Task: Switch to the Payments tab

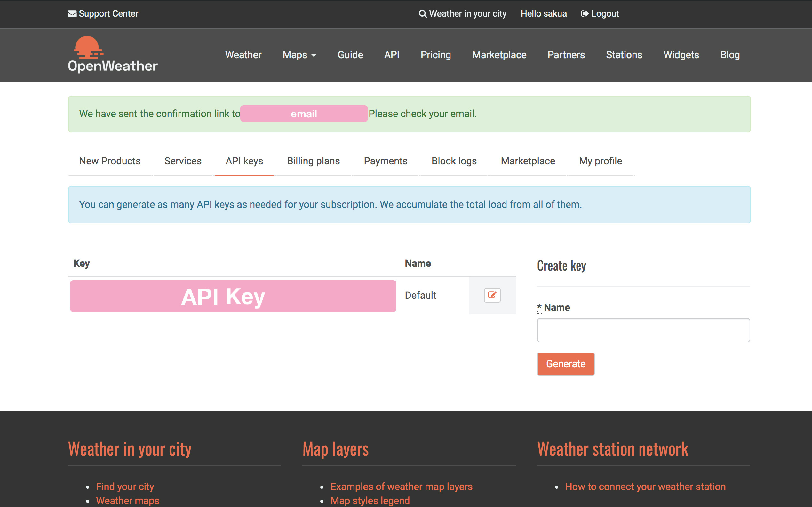Action: [386, 161]
